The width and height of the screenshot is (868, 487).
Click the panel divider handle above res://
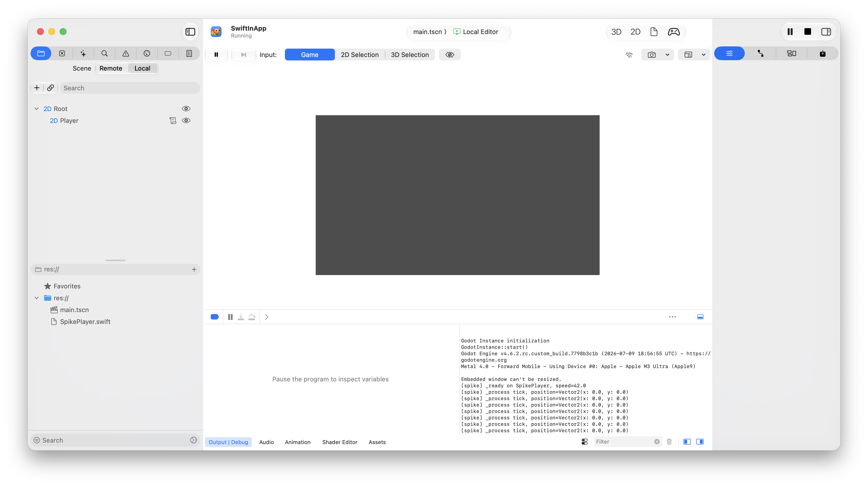tap(115, 260)
